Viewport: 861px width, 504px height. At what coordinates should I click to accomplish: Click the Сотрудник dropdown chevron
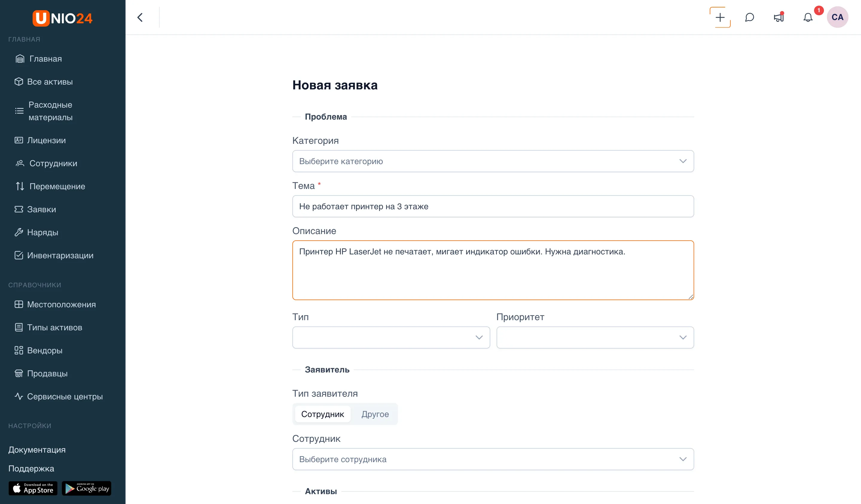click(683, 459)
